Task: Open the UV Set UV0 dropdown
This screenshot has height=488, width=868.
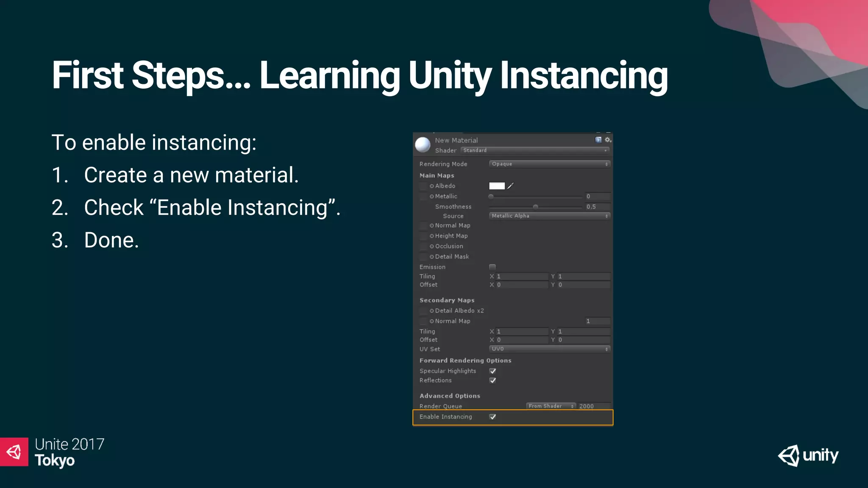Action: pyautogui.click(x=550, y=349)
